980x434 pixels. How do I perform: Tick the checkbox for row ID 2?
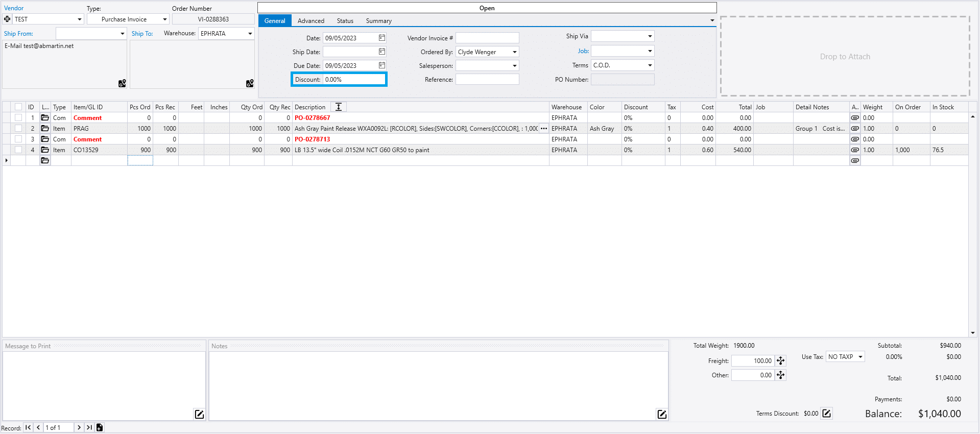18,129
